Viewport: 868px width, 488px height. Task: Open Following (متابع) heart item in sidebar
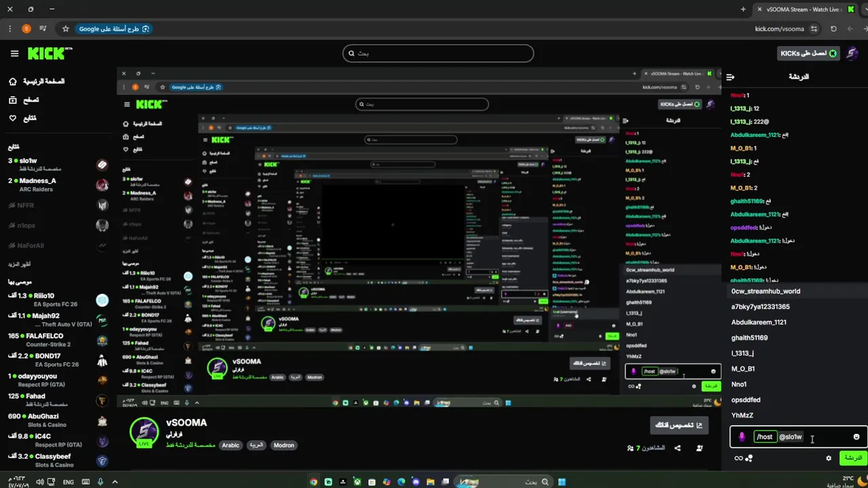click(22, 118)
